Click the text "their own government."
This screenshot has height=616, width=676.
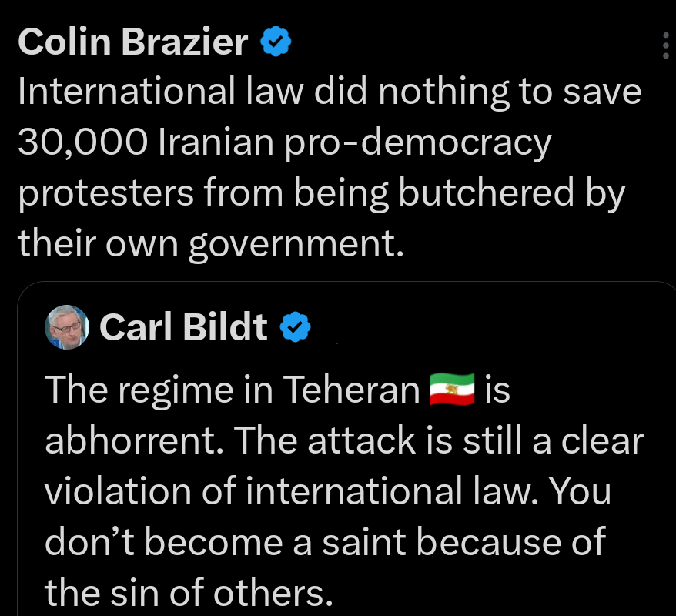pyautogui.click(x=210, y=243)
